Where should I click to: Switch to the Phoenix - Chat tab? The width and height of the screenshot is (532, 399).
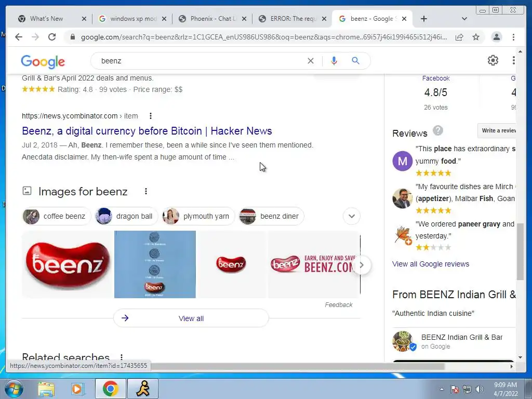(214, 19)
